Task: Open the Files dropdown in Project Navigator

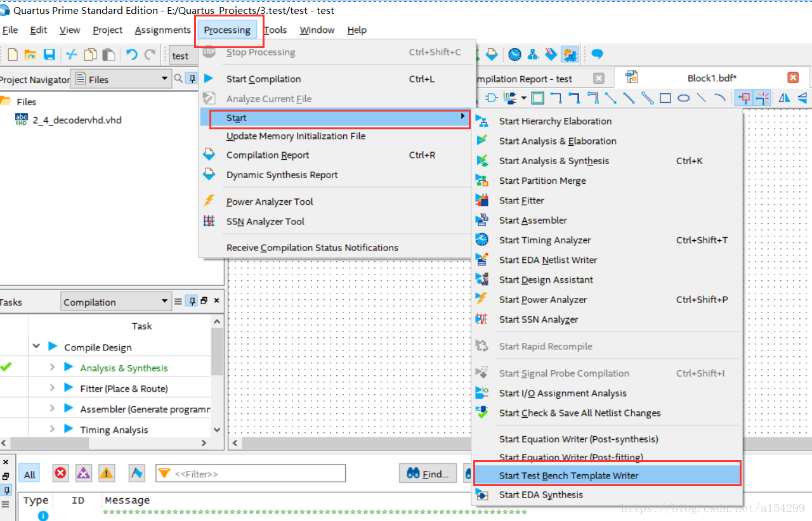Action: point(121,79)
